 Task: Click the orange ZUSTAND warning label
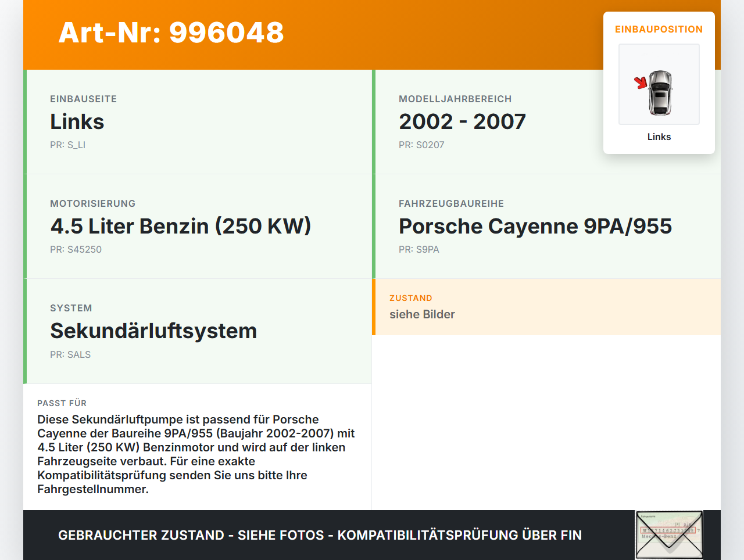click(x=411, y=297)
